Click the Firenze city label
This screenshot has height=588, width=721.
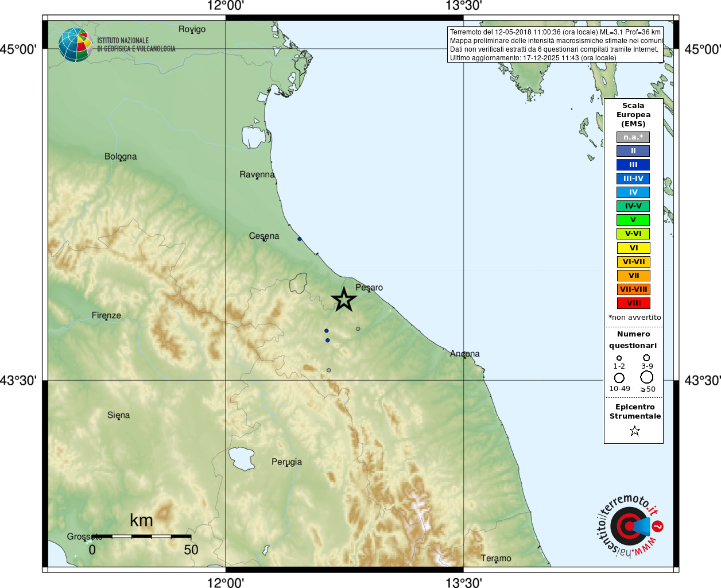pyautogui.click(x=106, y=315)
